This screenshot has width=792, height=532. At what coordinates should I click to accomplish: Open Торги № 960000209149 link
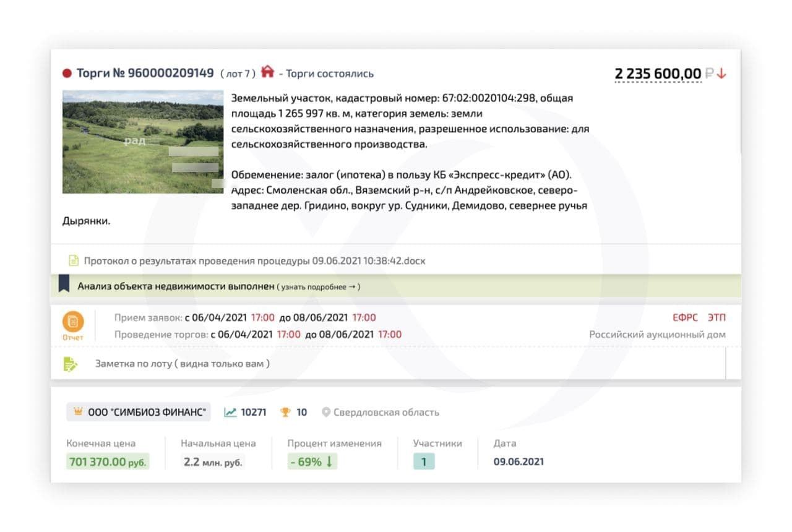pyautogui.click(x=145, y=73)
